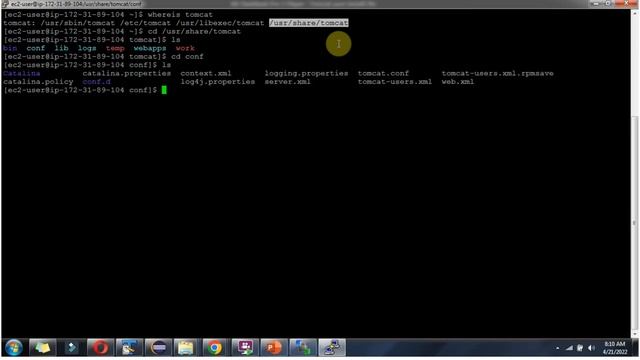Click 'web.xml' in the listing

(x=458, y=82)
